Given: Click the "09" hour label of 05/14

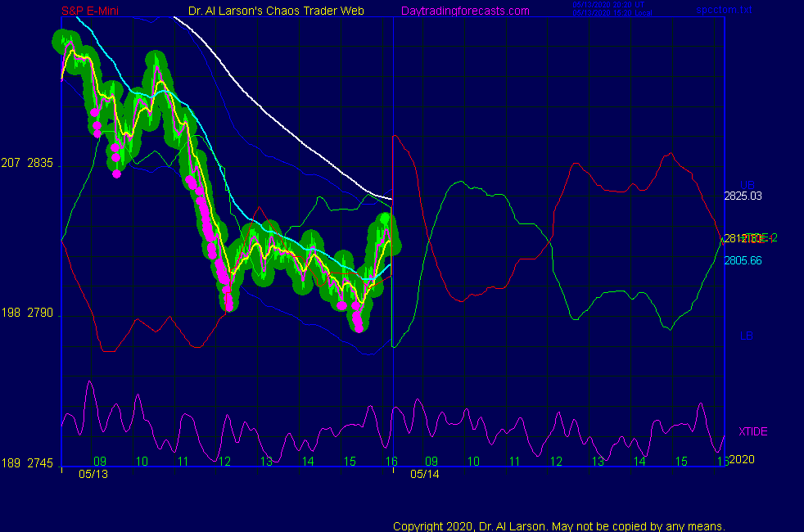Looking at the screenshot, I should pyautogui.click(x=431, y=462).
